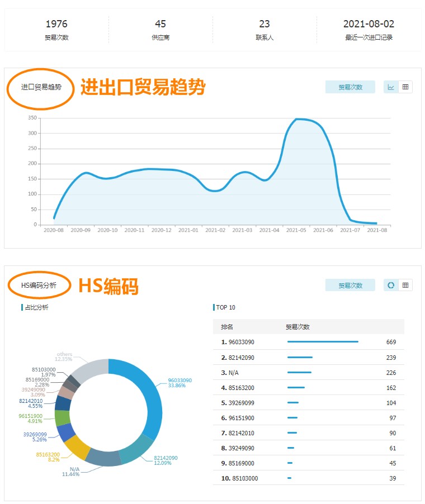Select row 2. 82142090 in TOP 10

[309, 358]
